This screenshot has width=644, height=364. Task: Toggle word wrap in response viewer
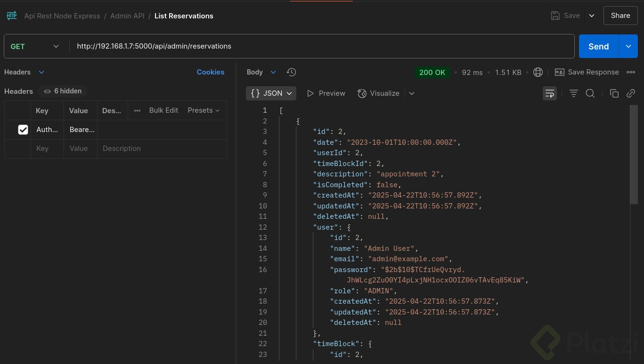pos(549,93)
